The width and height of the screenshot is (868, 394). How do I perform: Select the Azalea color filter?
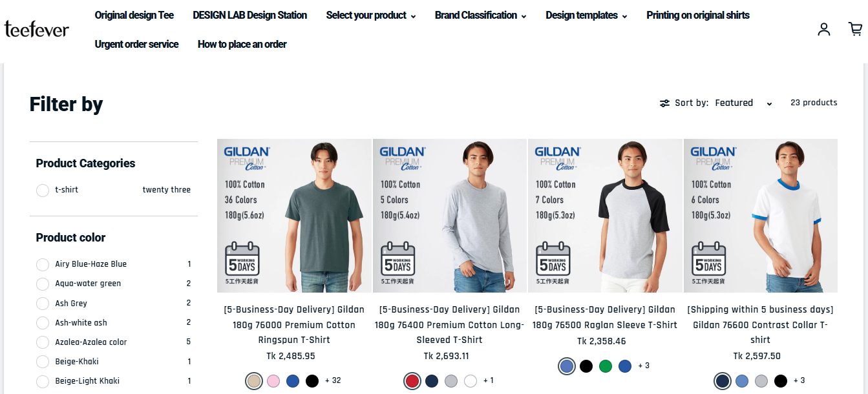42,342
